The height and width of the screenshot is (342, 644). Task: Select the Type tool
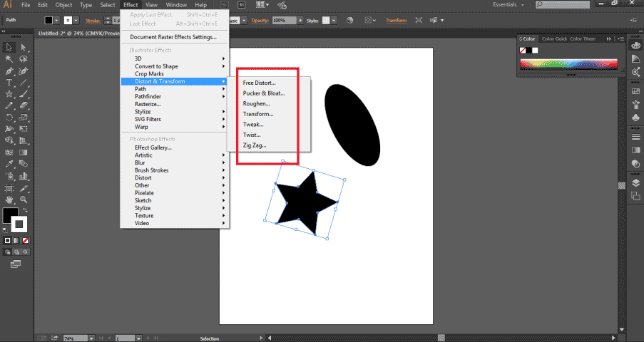(x=9, y=83)
